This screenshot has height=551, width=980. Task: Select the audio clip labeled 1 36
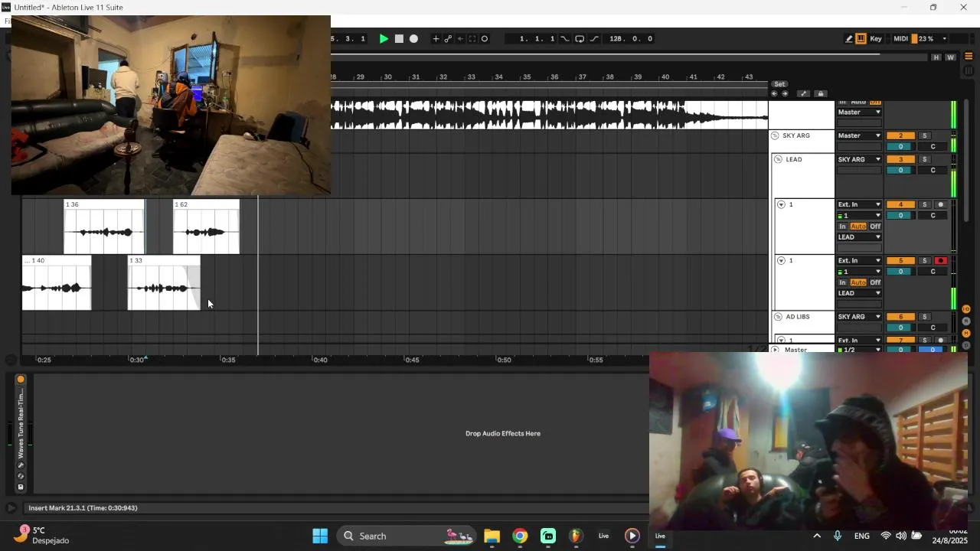click(x=104, y=227)
